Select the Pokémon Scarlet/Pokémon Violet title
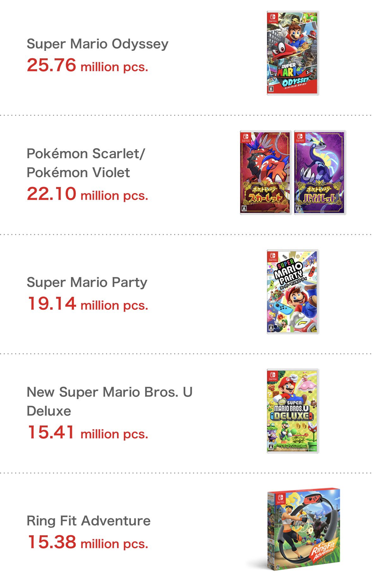Screen dimensions: 372x588 point(86,163)
